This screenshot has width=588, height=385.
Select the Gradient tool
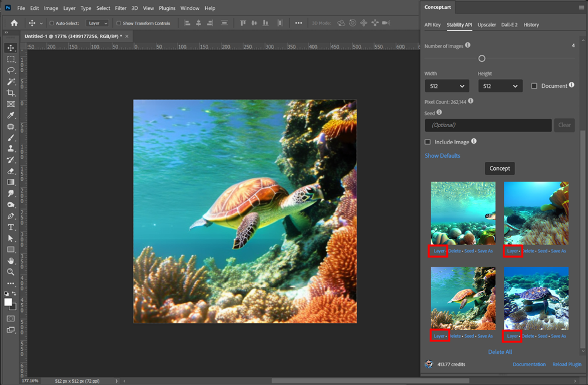pos(11,182)
